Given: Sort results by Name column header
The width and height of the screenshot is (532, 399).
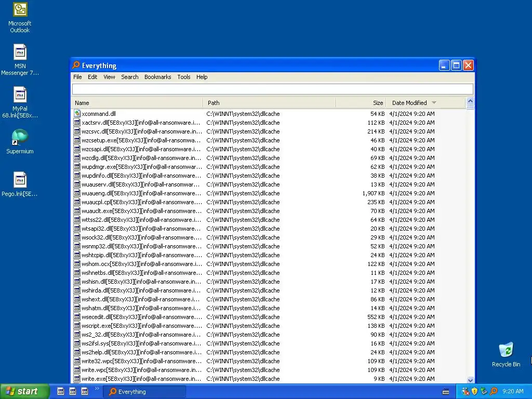Looking at the screenshot, I should 137,103.
